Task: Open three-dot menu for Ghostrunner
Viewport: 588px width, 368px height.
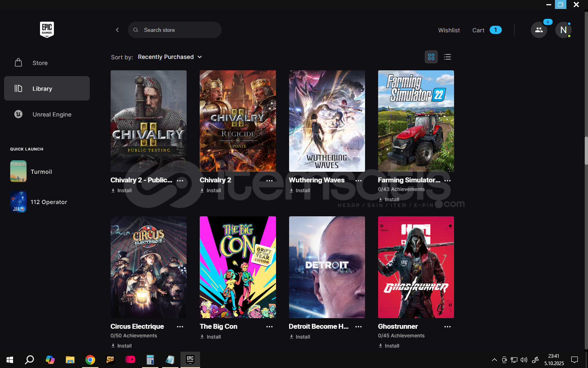Action: coord(448,327)
